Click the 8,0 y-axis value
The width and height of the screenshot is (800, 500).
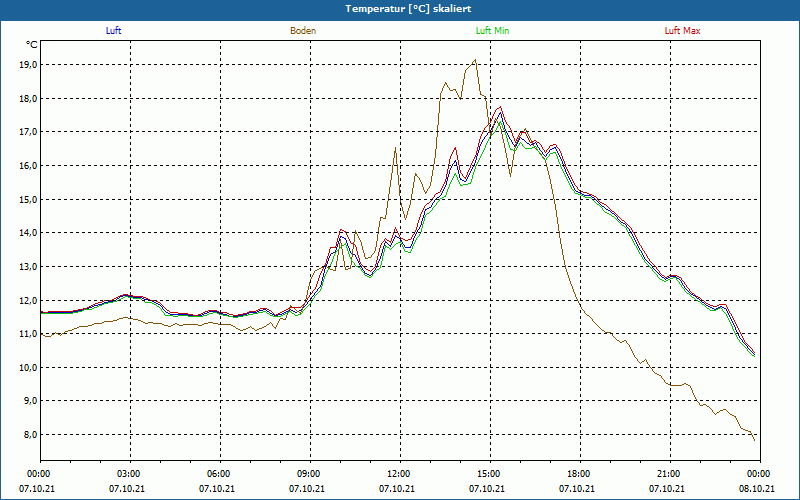30,434
